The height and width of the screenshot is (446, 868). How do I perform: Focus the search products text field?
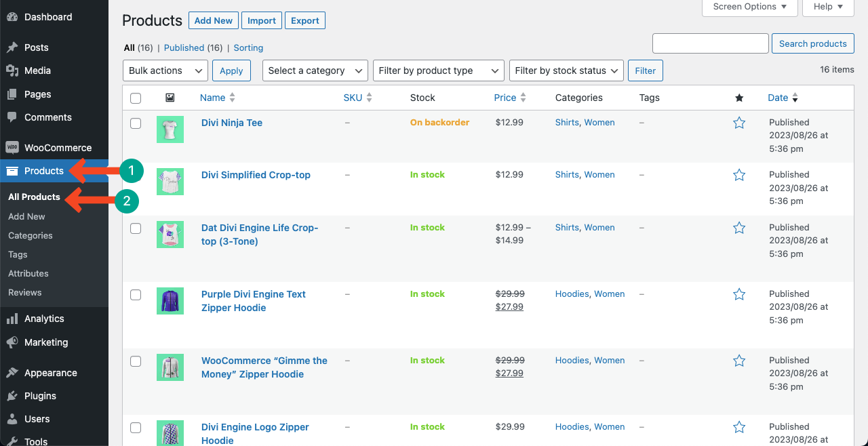pyautogui.click(x=711, y=43)
